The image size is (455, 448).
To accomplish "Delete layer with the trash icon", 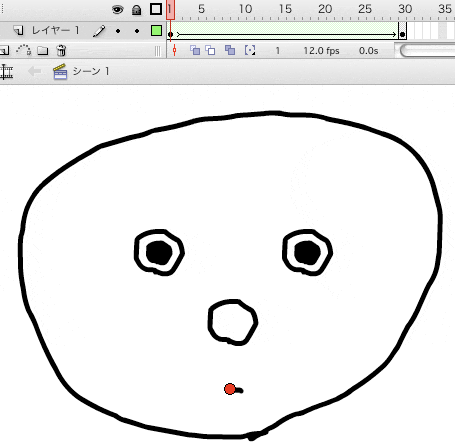I will point(61,50).
